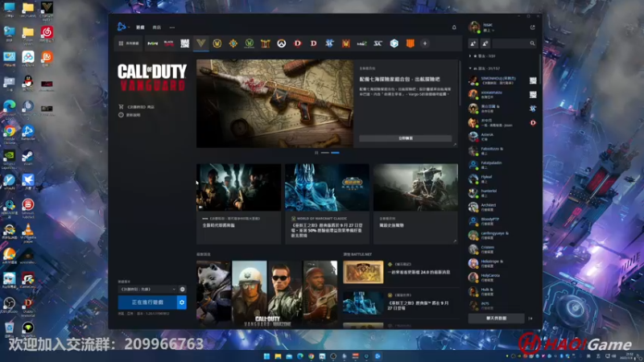Open the patch notes link
Viewport: 644px width, 362px height.
click(130, 115)
